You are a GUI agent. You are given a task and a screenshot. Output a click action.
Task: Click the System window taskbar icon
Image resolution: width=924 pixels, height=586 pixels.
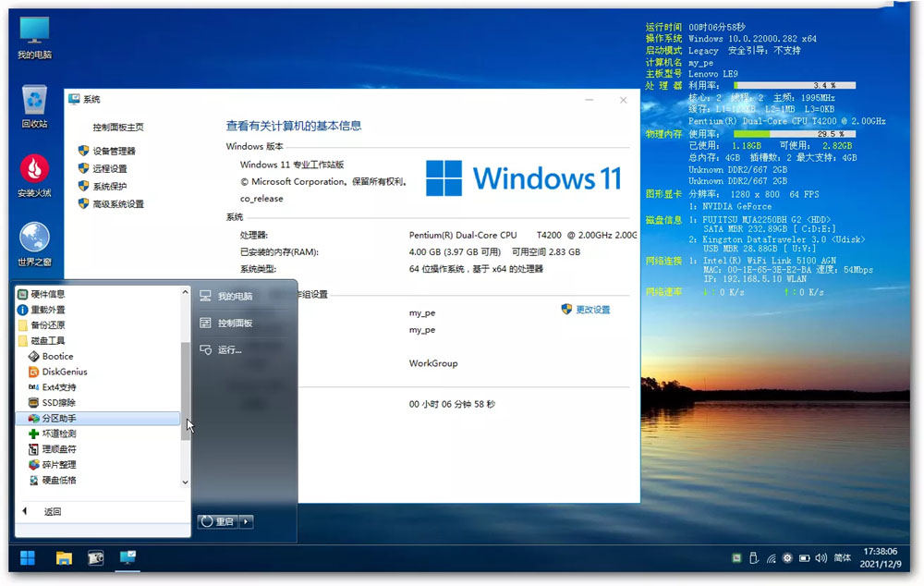128,557
